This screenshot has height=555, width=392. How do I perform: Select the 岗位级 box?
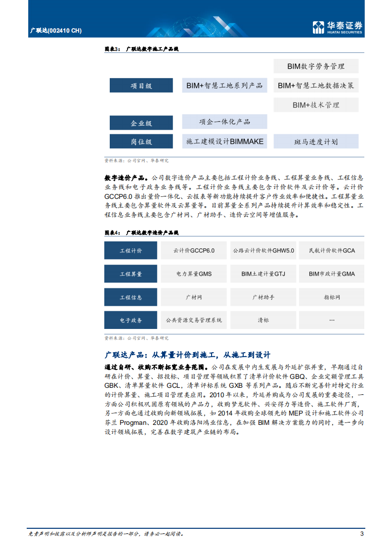pos(141,141)
